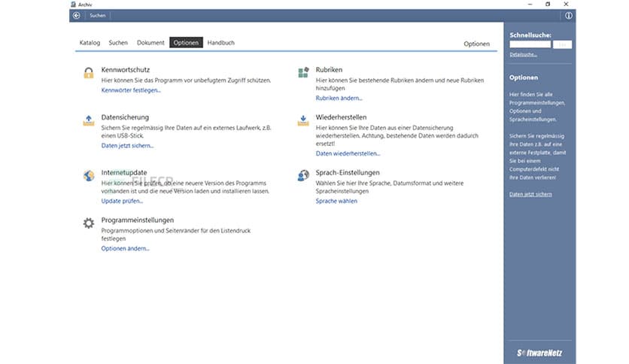
Task: Click the Datensicherung upload icon
Action: pyautogui.click(x=89, y=120)
